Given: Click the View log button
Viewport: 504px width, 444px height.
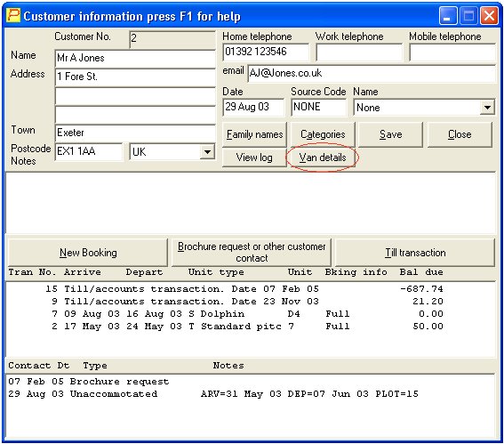Looking at the screenshot, I should pos(254,157).
